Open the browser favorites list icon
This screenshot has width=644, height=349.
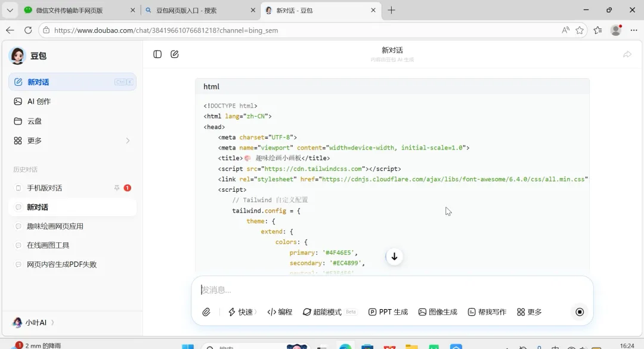598,30
